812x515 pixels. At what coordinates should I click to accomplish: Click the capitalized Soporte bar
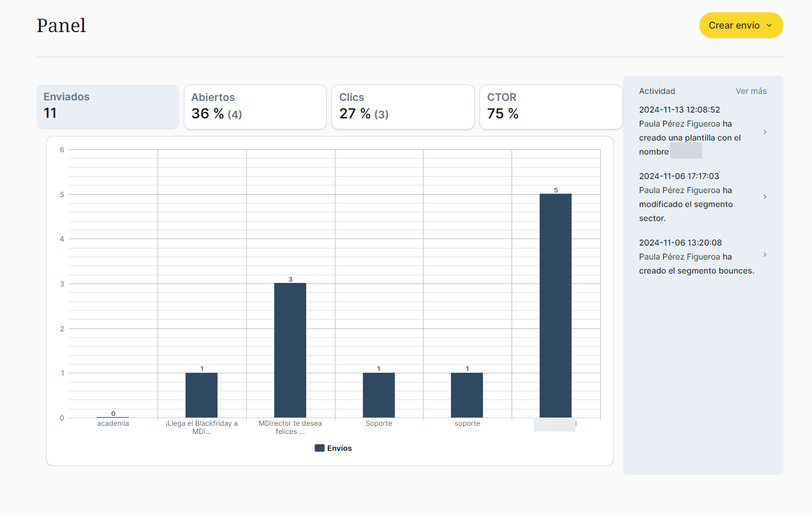coord(379,395)
